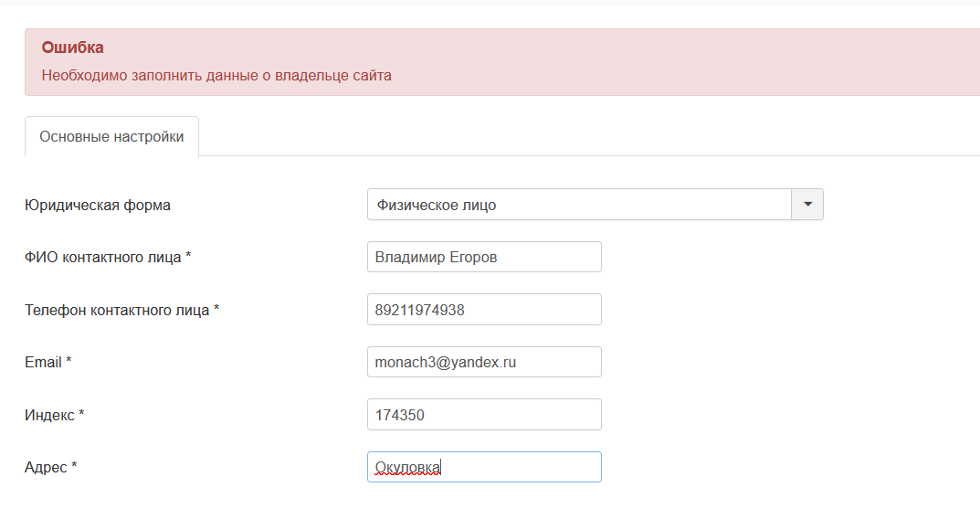Expand the Юридическая форма dropdown arrow
The height and width of the screenshot is (519, 980).
806,205
